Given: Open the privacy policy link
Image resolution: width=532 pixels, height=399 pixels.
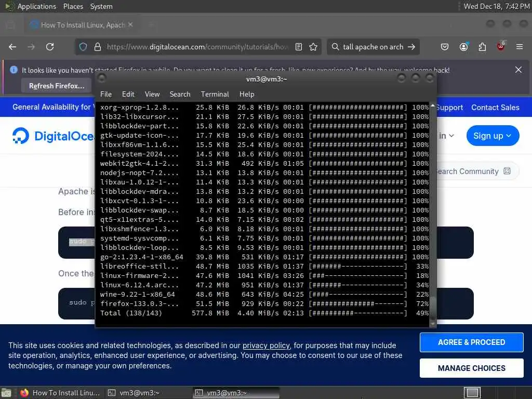Looking at the screenshot, I should click(x=266, y=345).
